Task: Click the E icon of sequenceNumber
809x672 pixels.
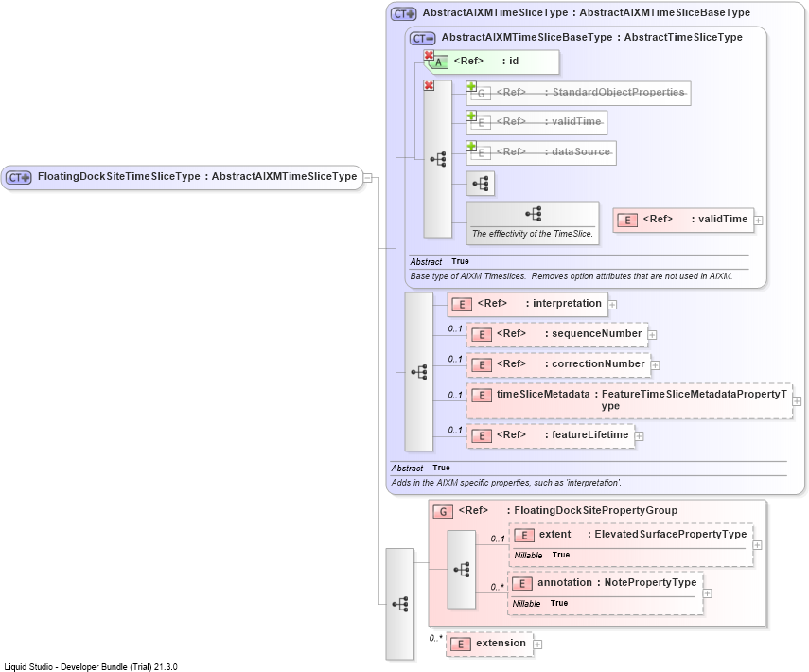Action: pyautogui.click(x=482, y=335)
